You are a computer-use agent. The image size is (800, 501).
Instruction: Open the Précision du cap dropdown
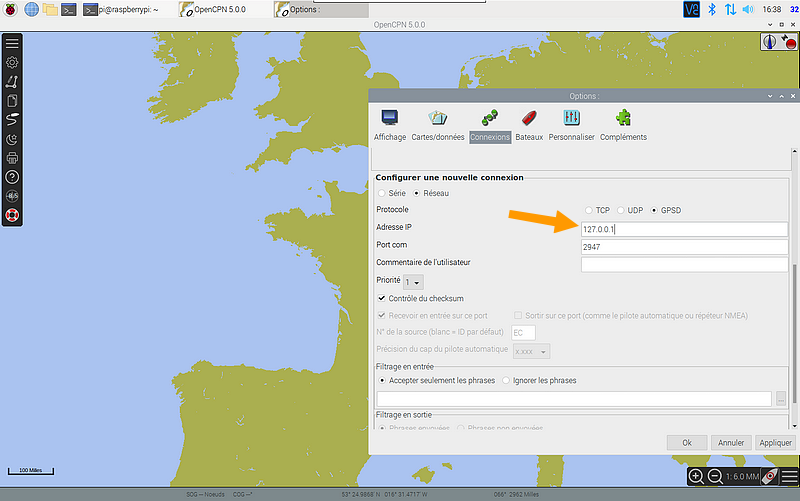[531, 352]
